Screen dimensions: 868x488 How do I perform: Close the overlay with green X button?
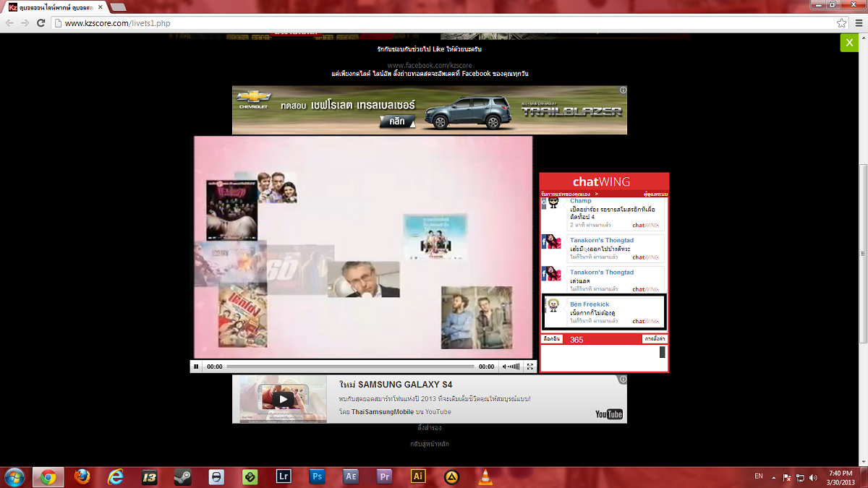(x=848, y=43)
